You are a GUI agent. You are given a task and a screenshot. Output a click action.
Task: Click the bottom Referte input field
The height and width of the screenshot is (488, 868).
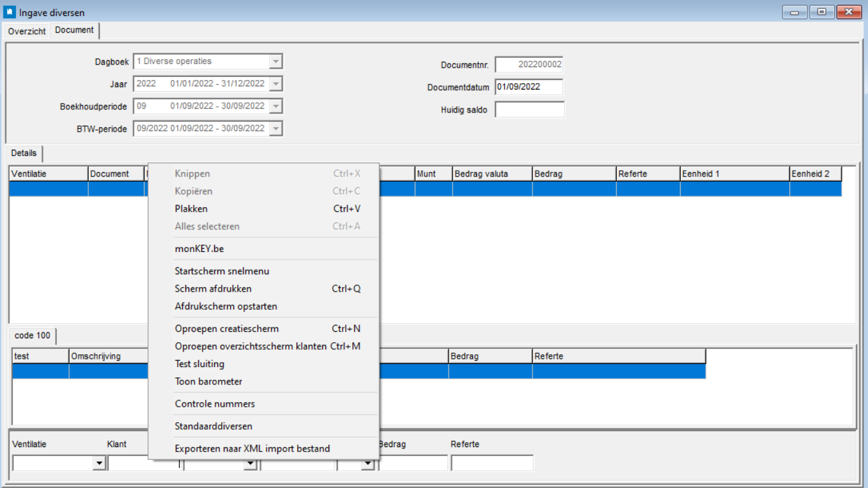point(492,463)
